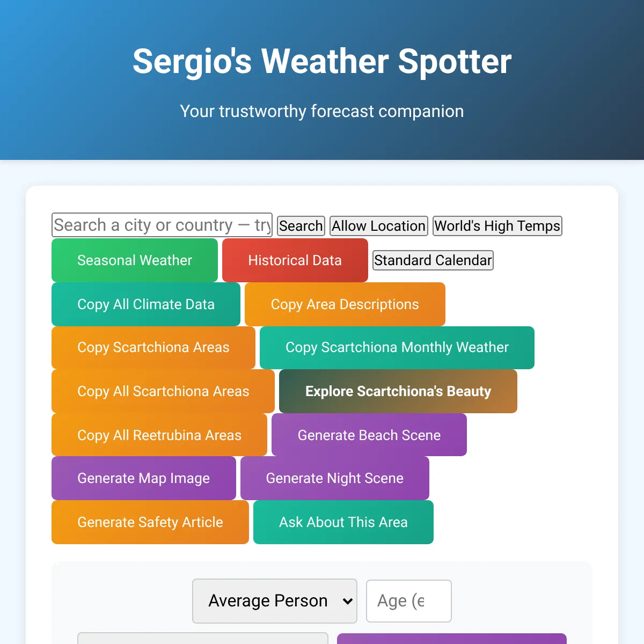The image size is (644, 644).
Task: Open World's High Temps
Action: (497, 226)
